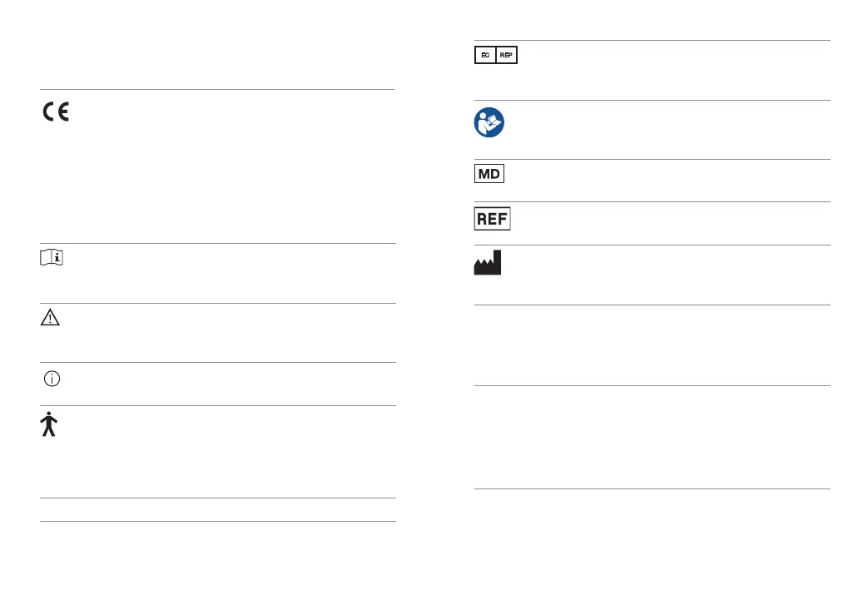This screenshot has height=590, width=868.
Task: Click the EC box of the representative symbol
Action: tap(484, 55)
